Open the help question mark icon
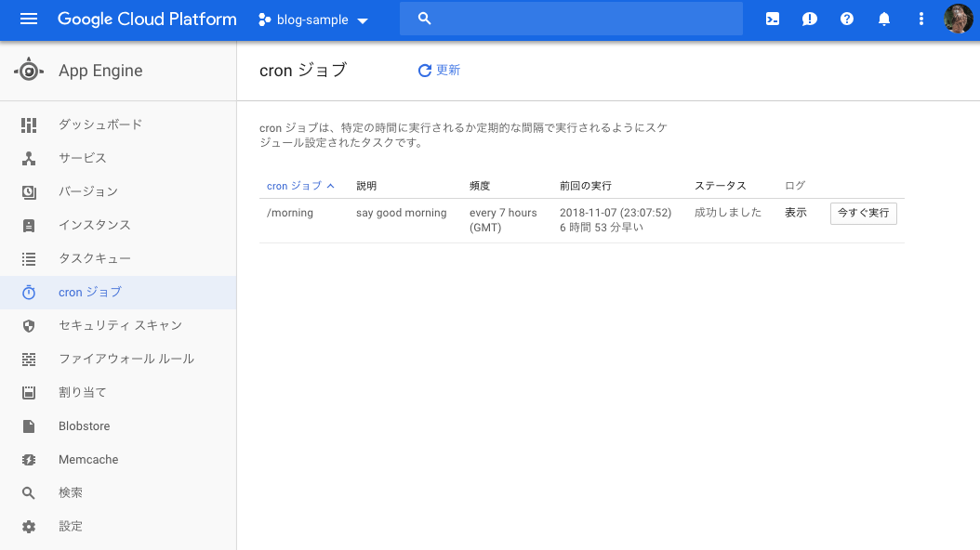 [x=847, y=19]
